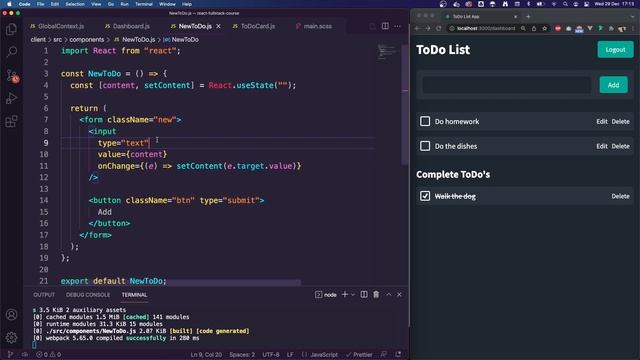Check the Do the dishes checkbox
The height and width of the screenshot is (360, 640).
coord(425,146)
